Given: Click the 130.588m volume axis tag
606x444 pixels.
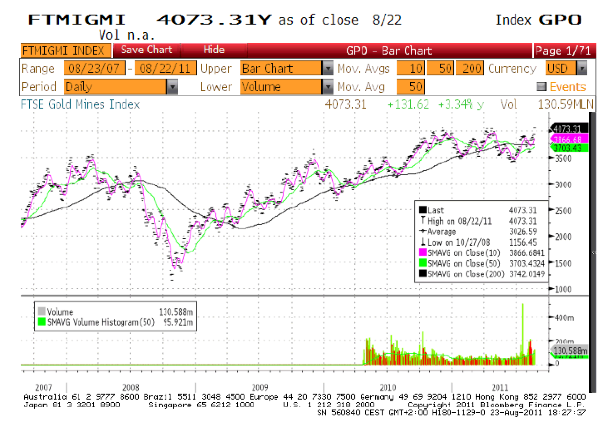Looking at the screenshot, I should (x=569, y=350).
